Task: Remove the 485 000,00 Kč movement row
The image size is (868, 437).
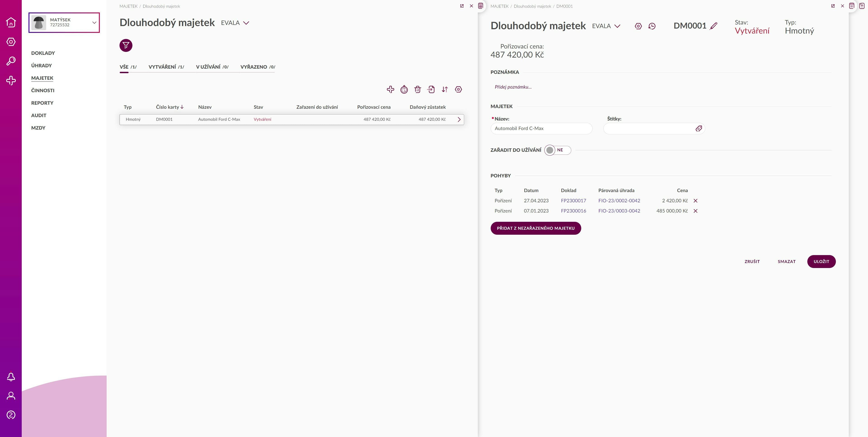Action: [x=696, y=211]
